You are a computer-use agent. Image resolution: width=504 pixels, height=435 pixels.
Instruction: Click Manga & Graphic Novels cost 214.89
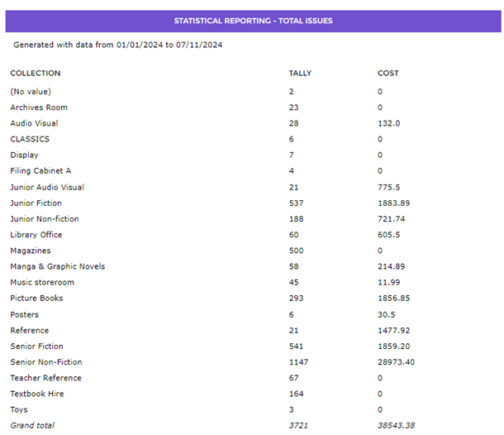click(x=391, y=266)
